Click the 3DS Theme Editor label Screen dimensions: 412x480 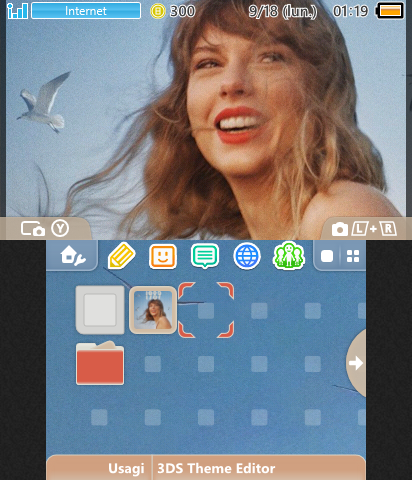[x=216, y=468]
